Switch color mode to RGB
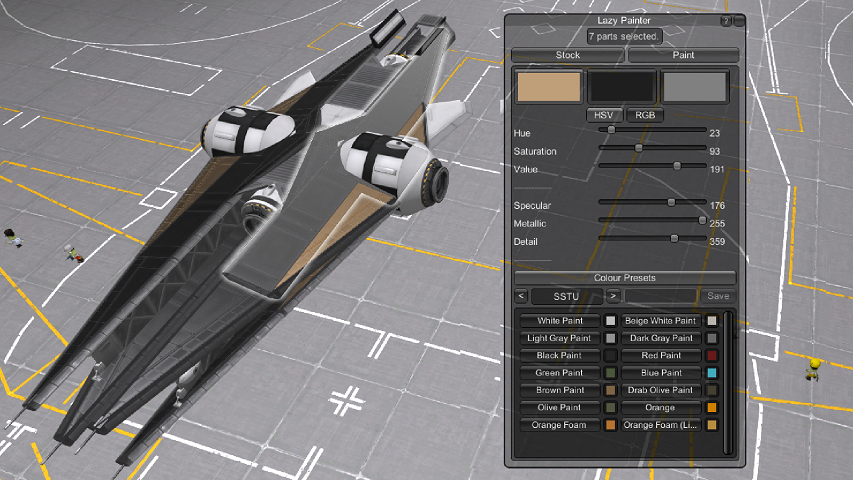853x480 pixels. [647, 115]
